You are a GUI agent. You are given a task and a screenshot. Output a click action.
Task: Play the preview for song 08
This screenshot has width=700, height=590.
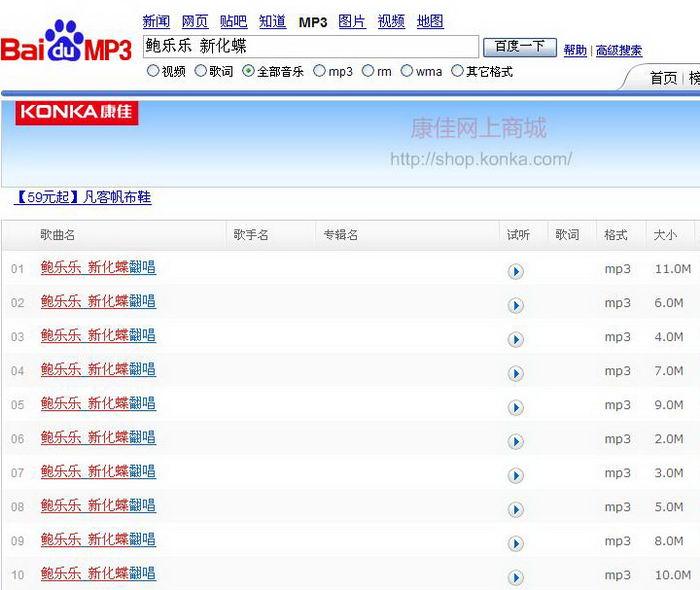pyautogui.click(x=516, y=509)
